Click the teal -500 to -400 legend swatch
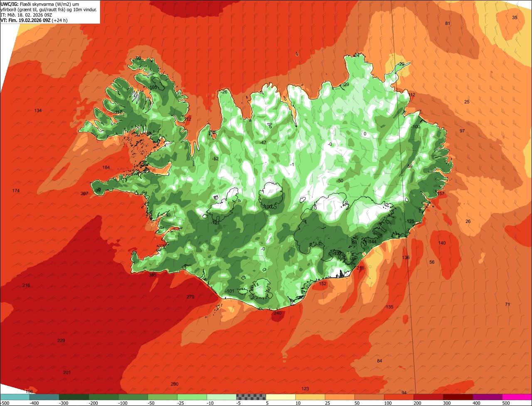532x406 pixels. (15, 397)
